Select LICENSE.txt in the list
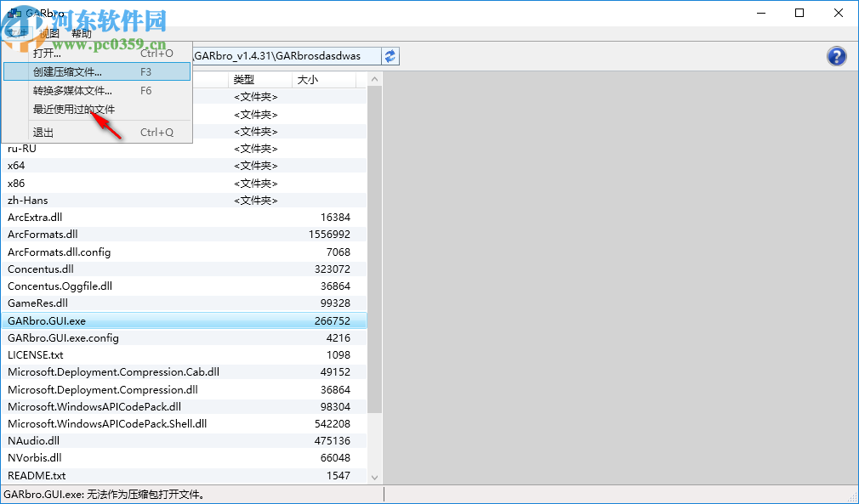 pos(184,354)
